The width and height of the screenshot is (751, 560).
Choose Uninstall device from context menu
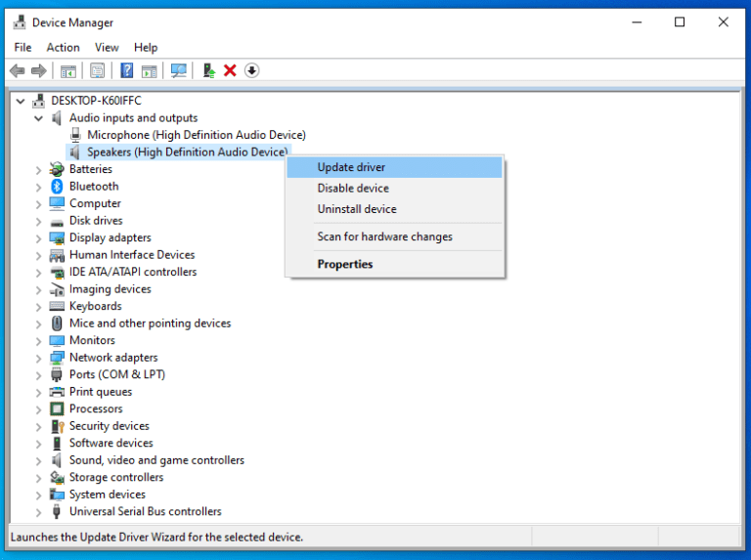[x=394, y=209]
